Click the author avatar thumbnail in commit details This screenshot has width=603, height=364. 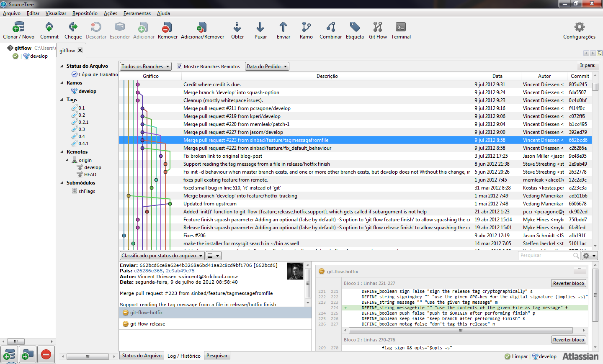tap(295, 271)
